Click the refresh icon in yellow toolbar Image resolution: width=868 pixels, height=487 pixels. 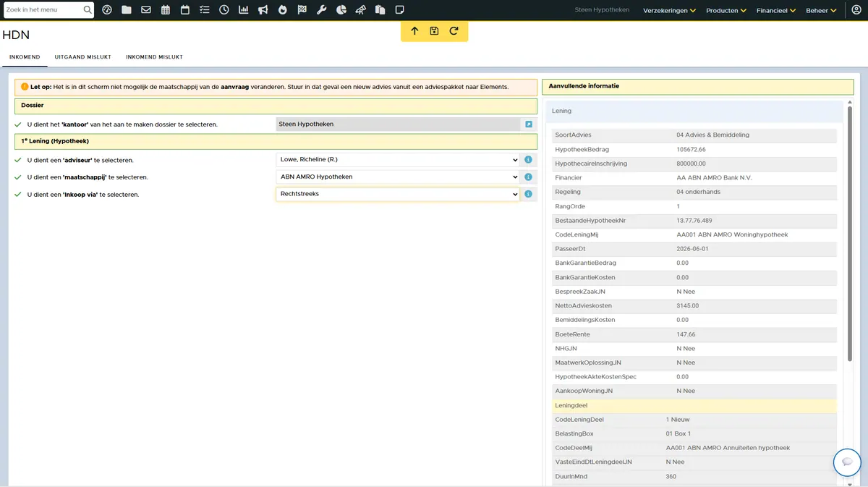[454, 31]
